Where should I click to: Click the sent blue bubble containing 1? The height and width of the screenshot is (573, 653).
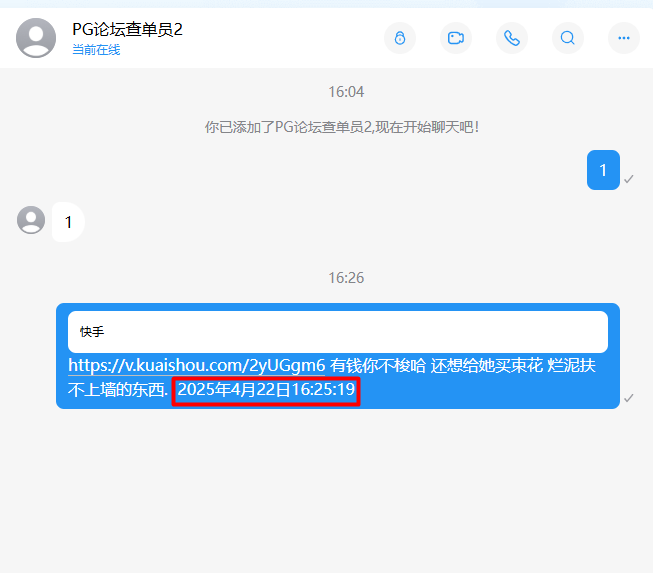tap(603, 170)
